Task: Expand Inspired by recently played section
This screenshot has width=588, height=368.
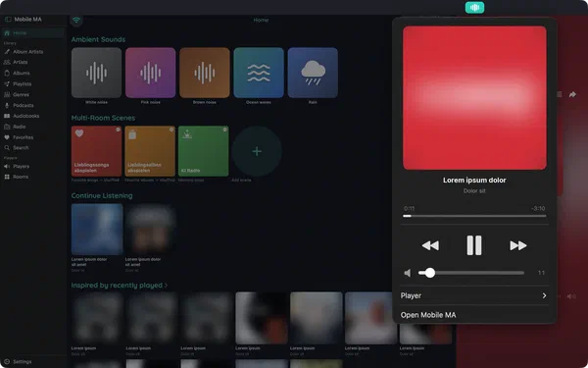Action: pyautogui.click(x=120, y=286)
